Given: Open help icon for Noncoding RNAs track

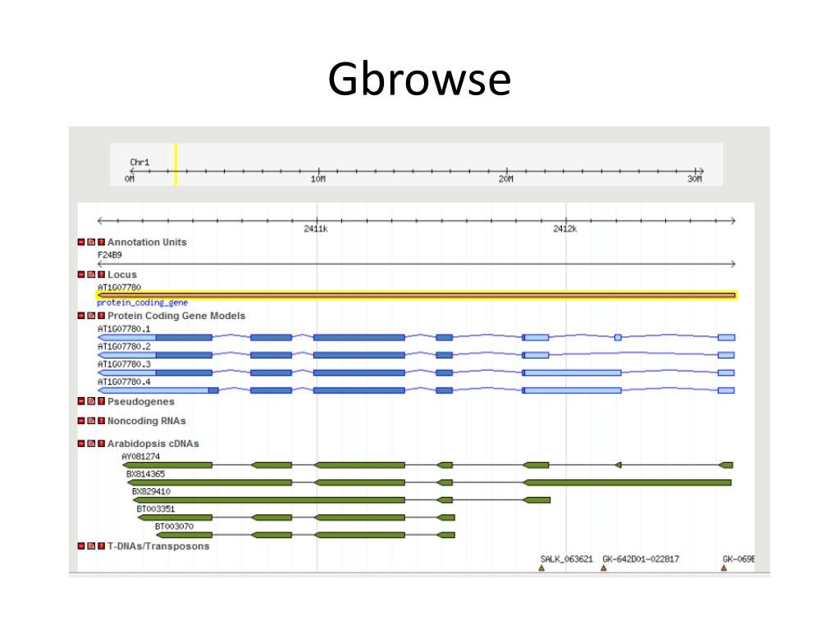Looking at the screenshot, I should point(101,421).
